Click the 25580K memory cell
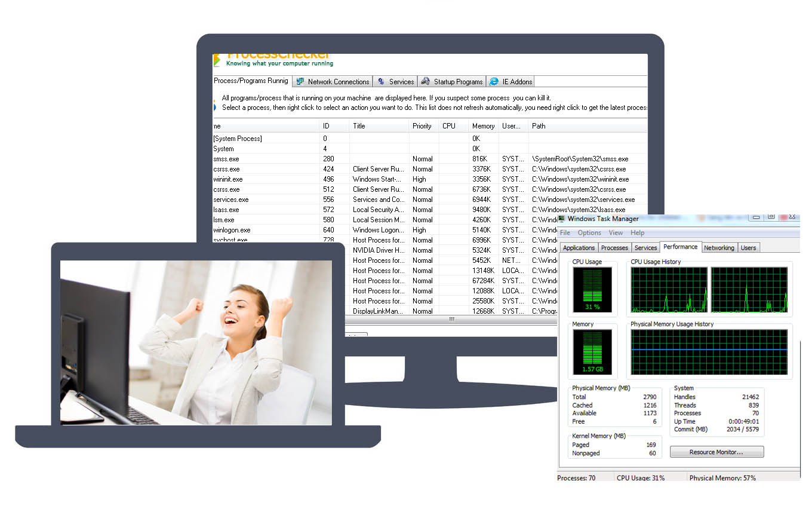The image size is (812, 515). 484,301
